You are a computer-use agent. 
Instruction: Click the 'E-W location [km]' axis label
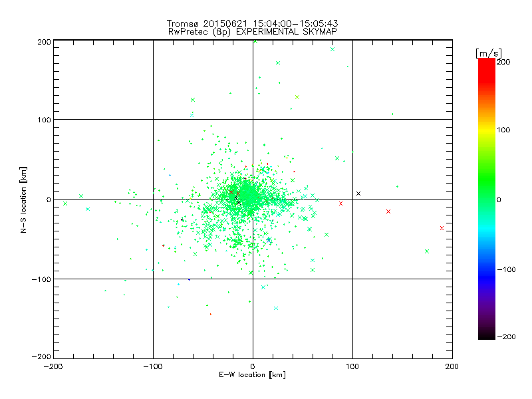click(x=252, y=375)
